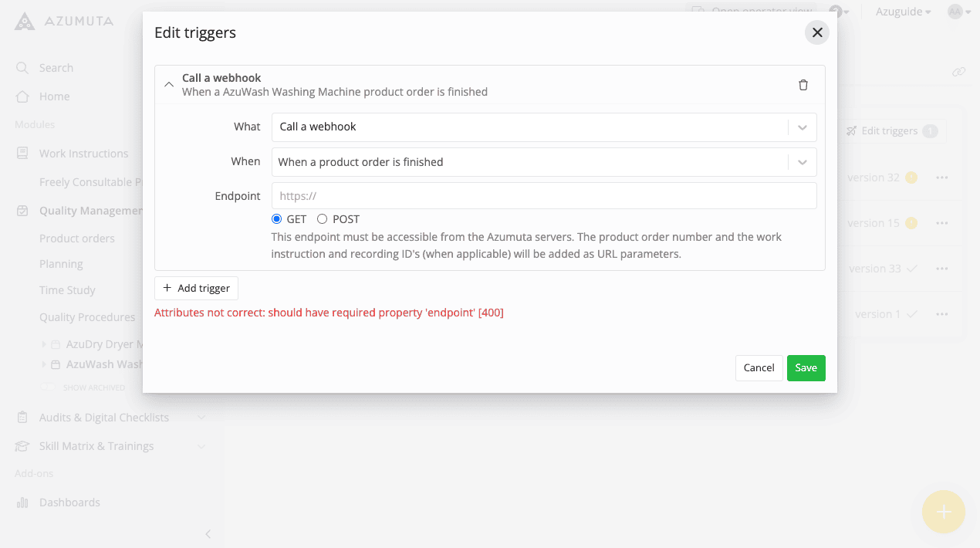The image size is (980, 548).
Task: Click the Search magnifier icon in sidebar
Action: (x=22, y=68)
